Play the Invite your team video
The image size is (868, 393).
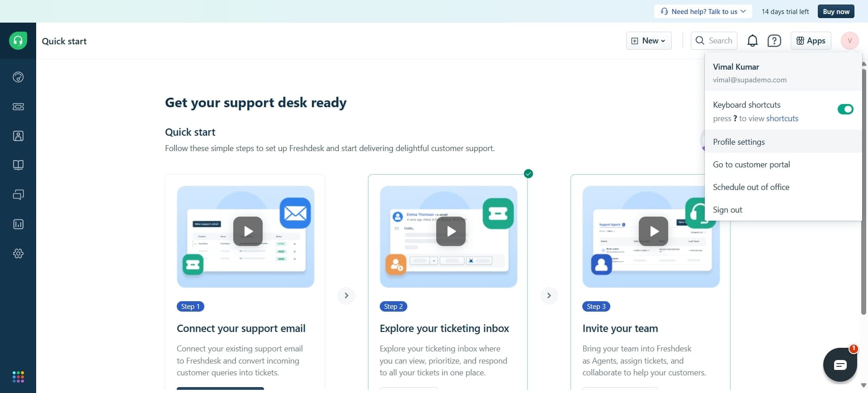(x=653, y=231)
